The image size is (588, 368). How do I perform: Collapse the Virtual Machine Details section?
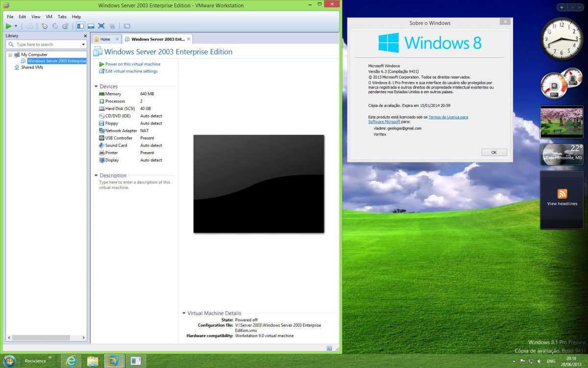184,313
